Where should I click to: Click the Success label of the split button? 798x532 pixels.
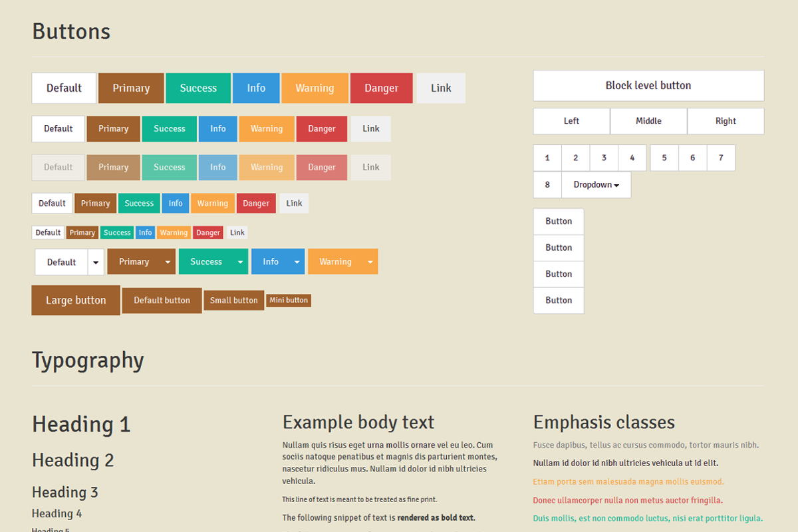[x=206, y=262]
